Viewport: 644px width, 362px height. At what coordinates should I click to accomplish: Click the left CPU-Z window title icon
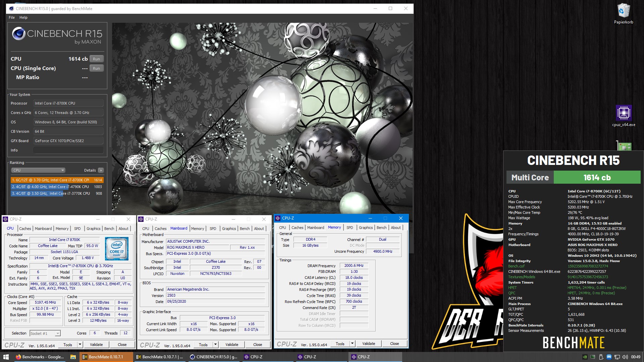click(5, 219)
